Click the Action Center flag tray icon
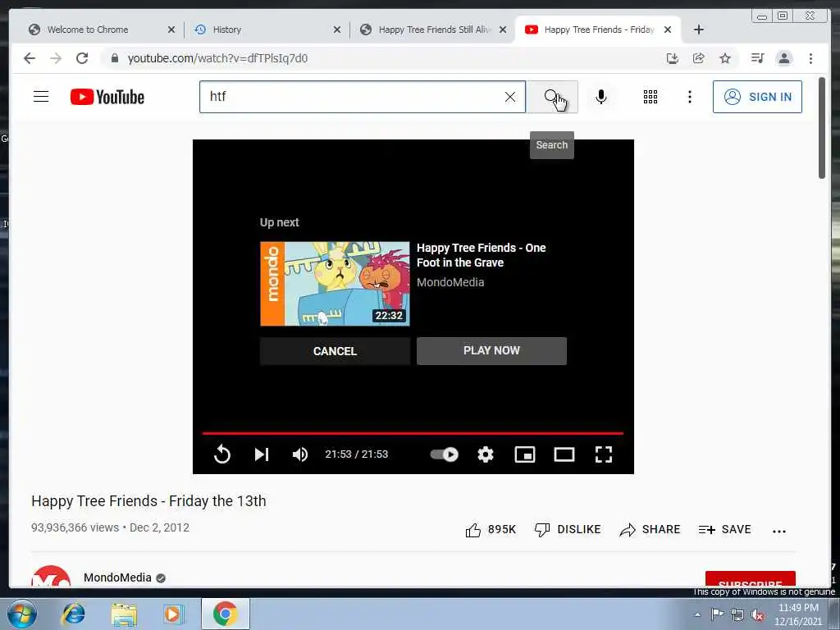This screenshot has width=840, height=630. pyautogui.click(x=717, y=614)
